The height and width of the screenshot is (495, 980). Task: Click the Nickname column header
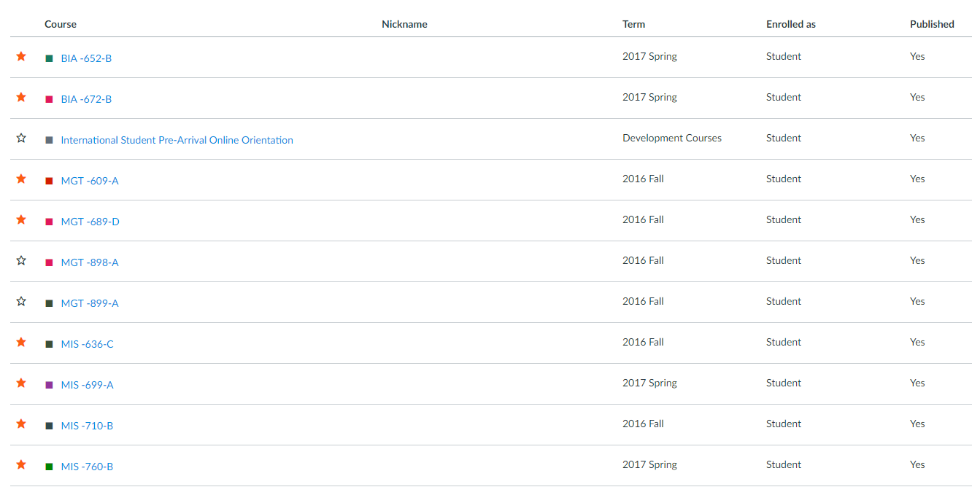point(404,24)
